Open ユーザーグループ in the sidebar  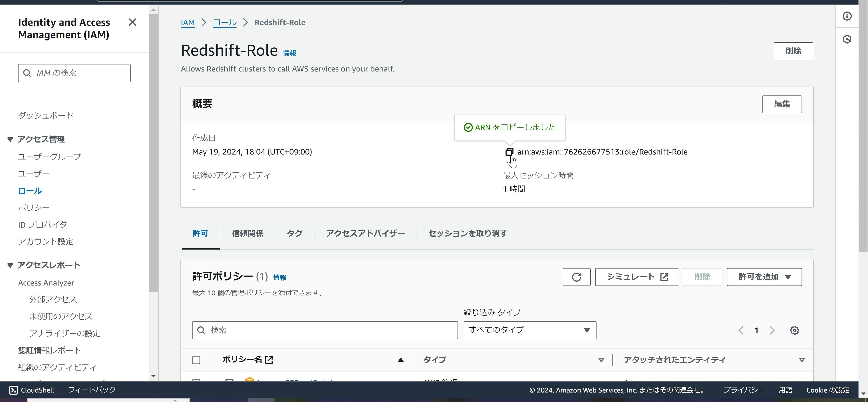point(50,157)
